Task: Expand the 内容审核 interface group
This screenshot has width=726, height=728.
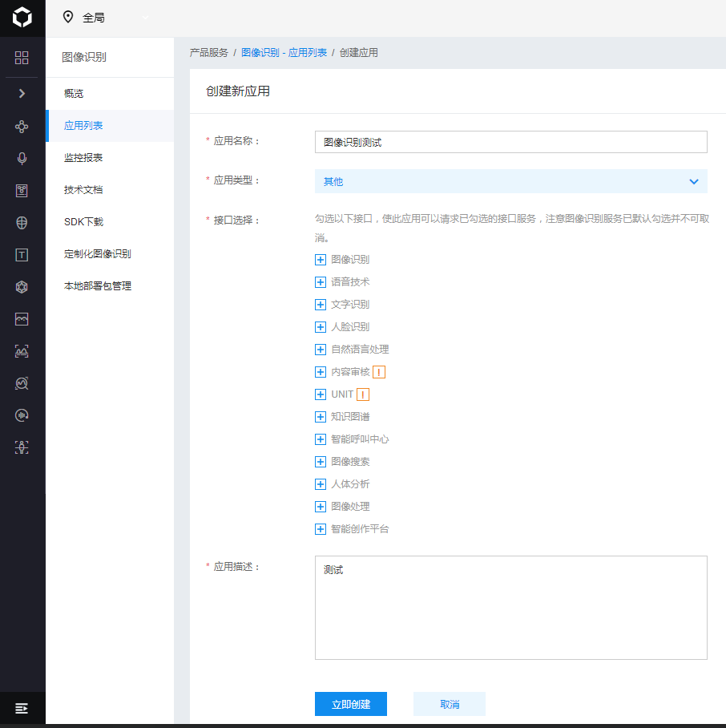Action: click(x=320, y=372)
